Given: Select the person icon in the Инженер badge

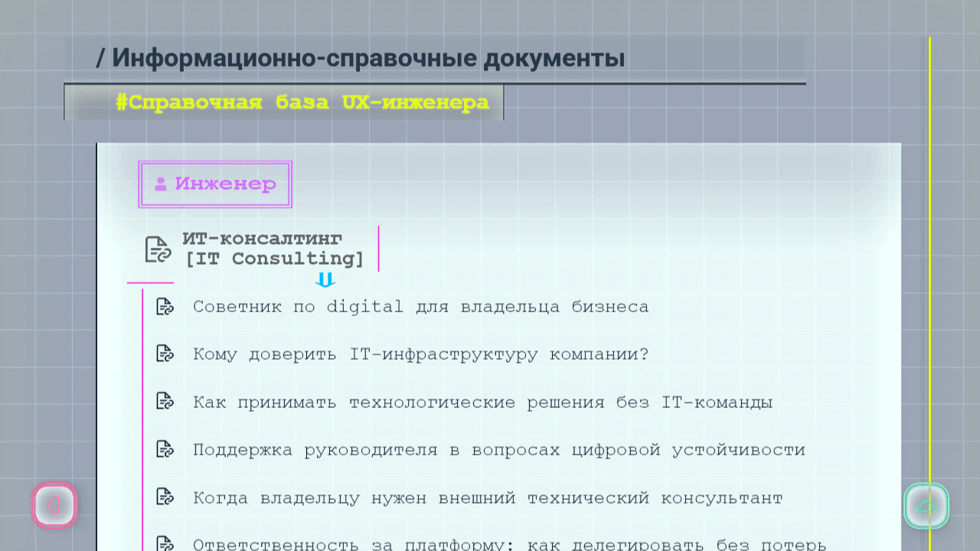Looking at the screenshot, I should 160,183.
